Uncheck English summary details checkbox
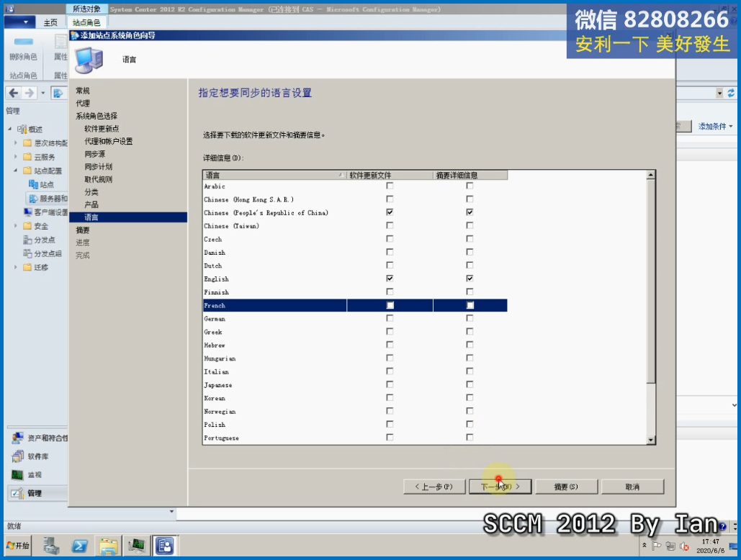The image size is (741, 560). coord(470,279)
